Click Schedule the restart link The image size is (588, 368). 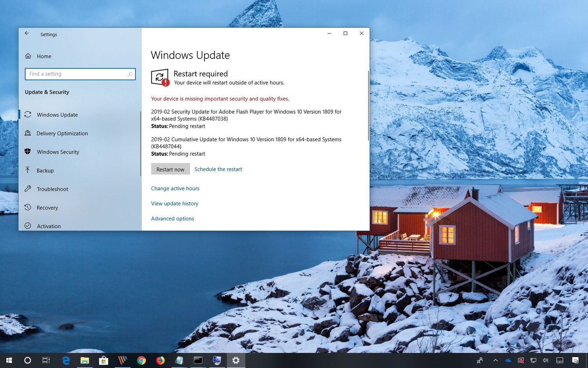click(218, 169)
